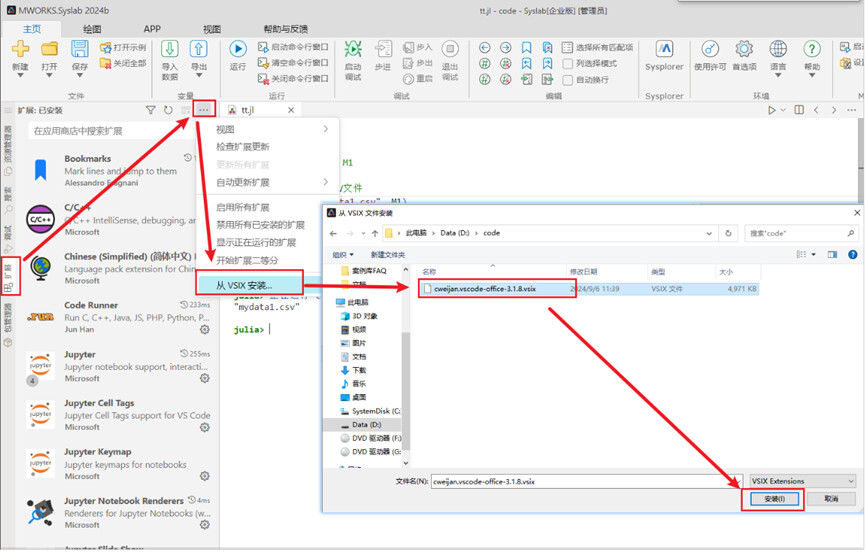Viewport: 865px width, 552px height.
Task: Click the 保存 floppy disk icon
Action: (79, 49)
